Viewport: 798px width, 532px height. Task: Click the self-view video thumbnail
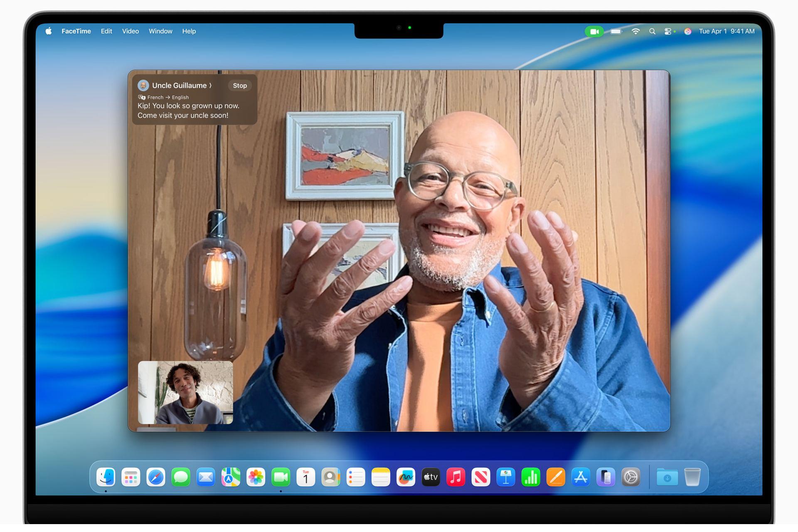(185, 392)
